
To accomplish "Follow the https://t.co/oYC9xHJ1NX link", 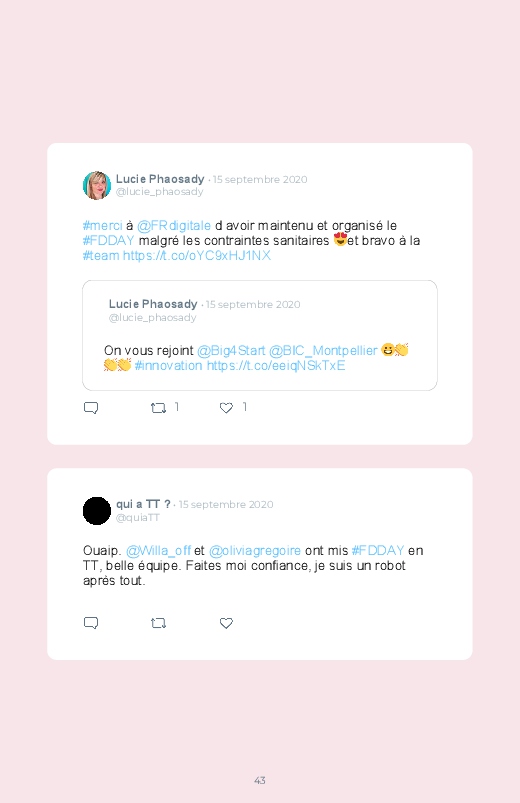I will [x=197, y=255].
